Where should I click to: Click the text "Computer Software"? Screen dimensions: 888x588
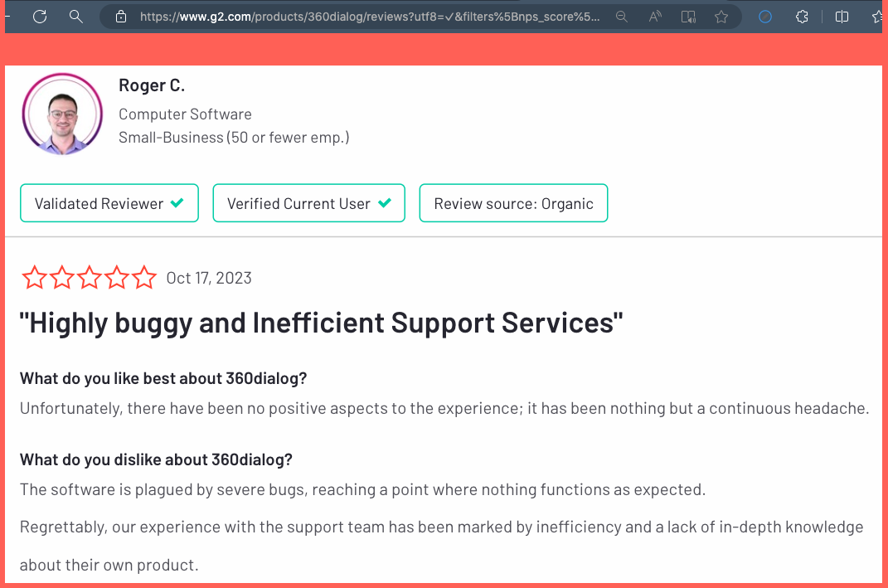tap(185, 114)
